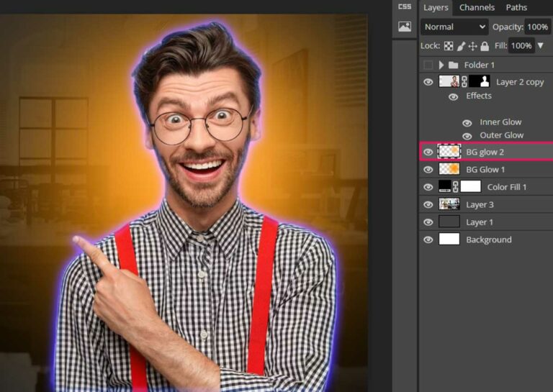553x392 pixels.
Task: Hide the Layer 1 layer
Action: click(428, 222)
